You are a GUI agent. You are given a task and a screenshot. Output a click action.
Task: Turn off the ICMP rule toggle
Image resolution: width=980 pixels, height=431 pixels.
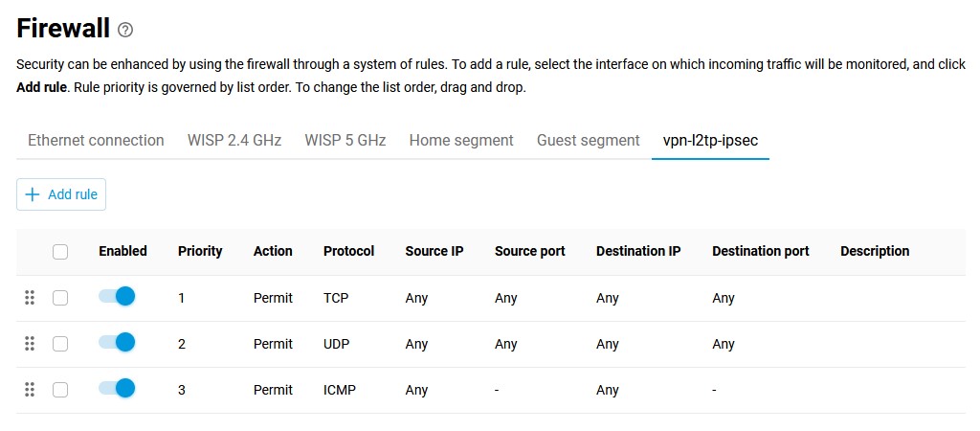(x=117, y=389)
